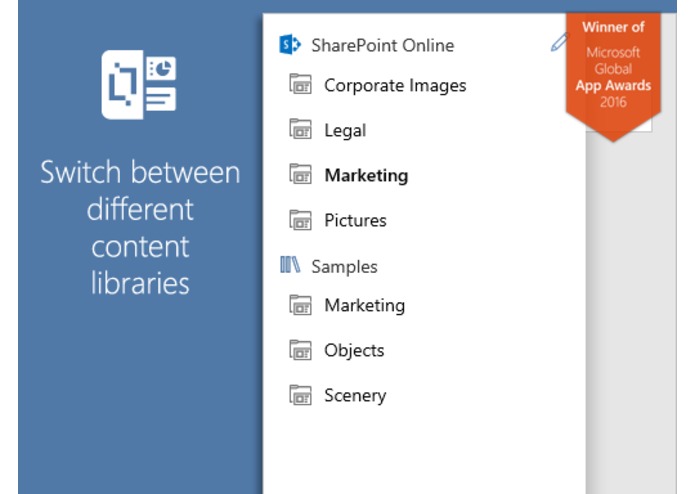Click the Corporate Images library folder icon
The width and height of the screenshot is (695, 494).
[301, 84]
